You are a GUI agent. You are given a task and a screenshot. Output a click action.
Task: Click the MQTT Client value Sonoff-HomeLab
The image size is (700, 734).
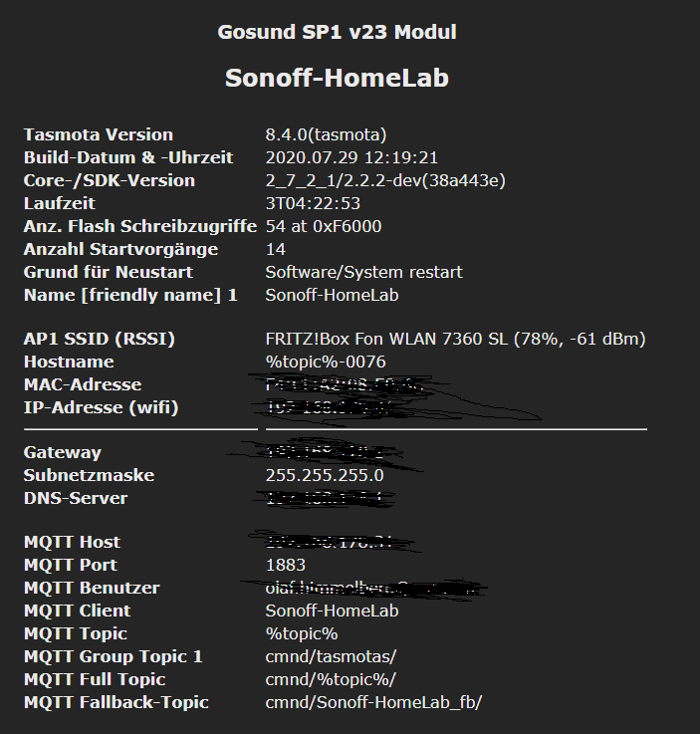[333, 611]
